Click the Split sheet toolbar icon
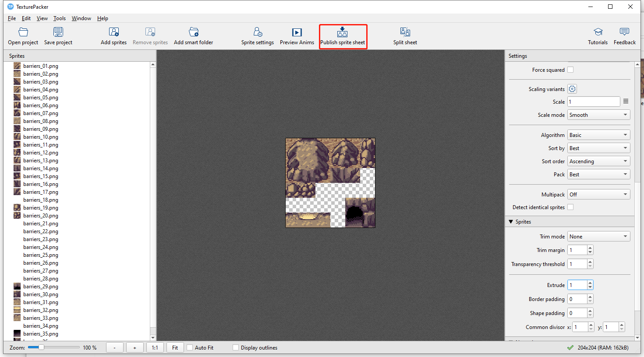This screenshot has width=644, height=357. click(405, 32)
